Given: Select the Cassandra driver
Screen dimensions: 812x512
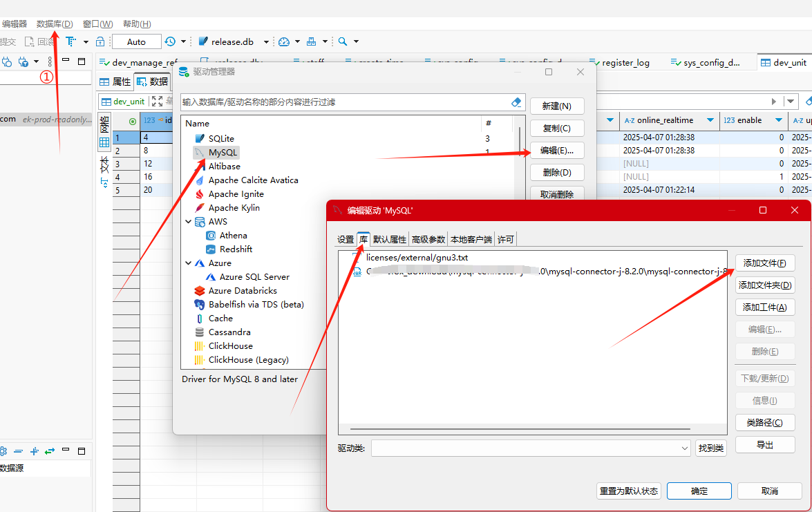Looking at the screenshot, I should [x=229, y=332].
